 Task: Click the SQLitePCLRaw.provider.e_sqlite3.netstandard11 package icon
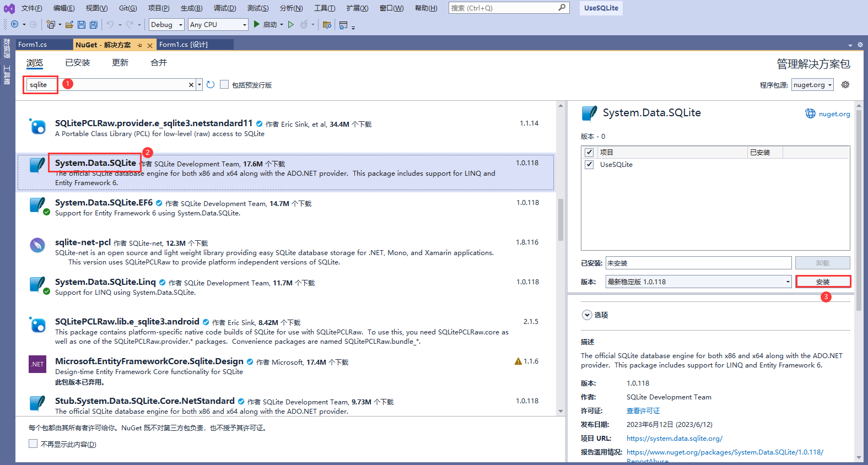pyautogui.click(x=37, y=126)
